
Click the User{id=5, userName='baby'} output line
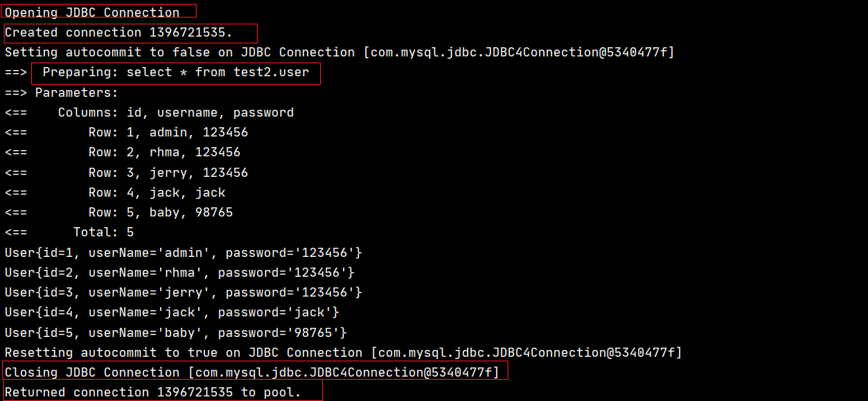[x=175, y=332]
